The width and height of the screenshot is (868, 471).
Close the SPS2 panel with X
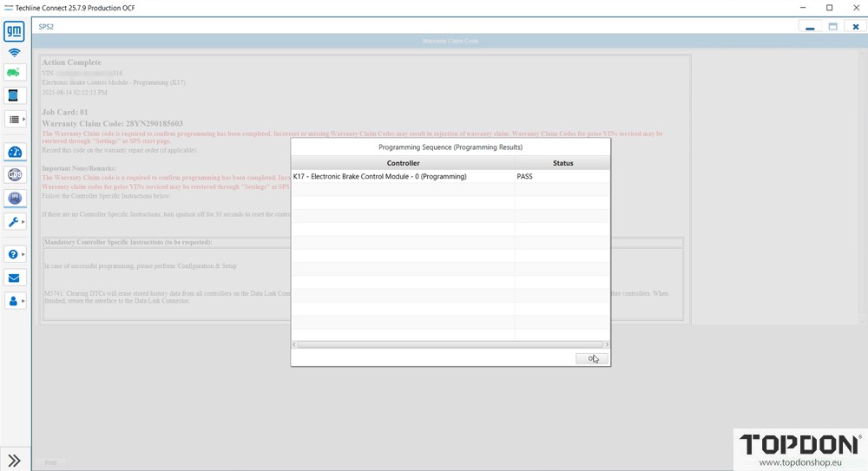[855, 27]
